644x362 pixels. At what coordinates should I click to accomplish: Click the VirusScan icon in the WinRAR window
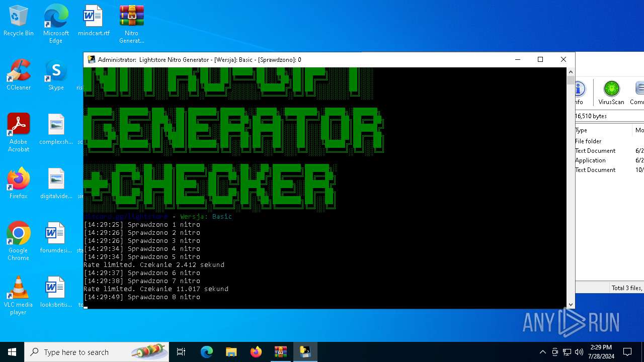coord(611,93)
